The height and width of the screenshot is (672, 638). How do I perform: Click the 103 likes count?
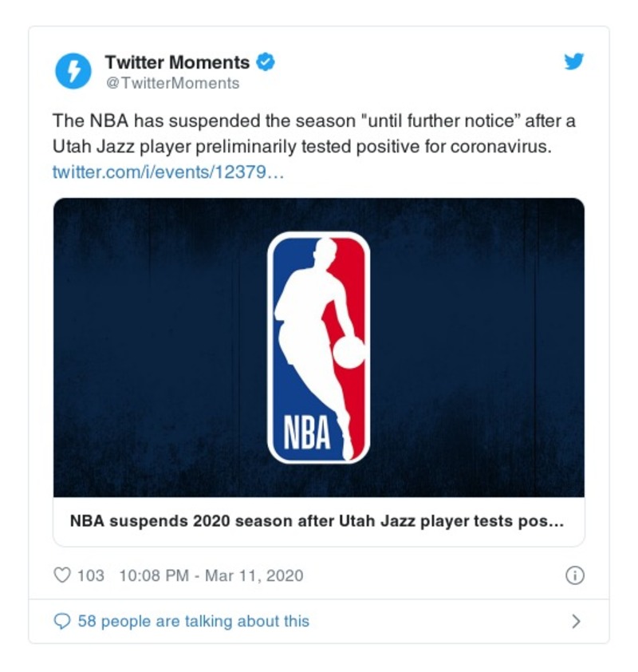91,575
